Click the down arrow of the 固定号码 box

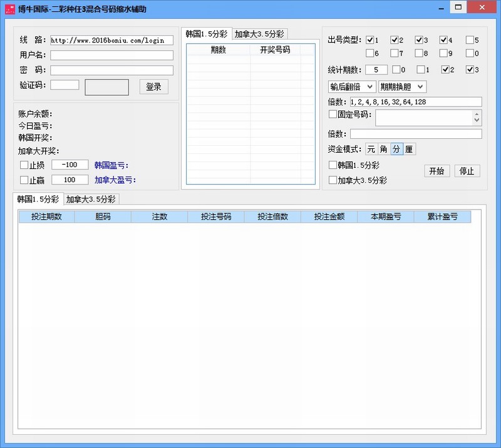pos(477,120)
